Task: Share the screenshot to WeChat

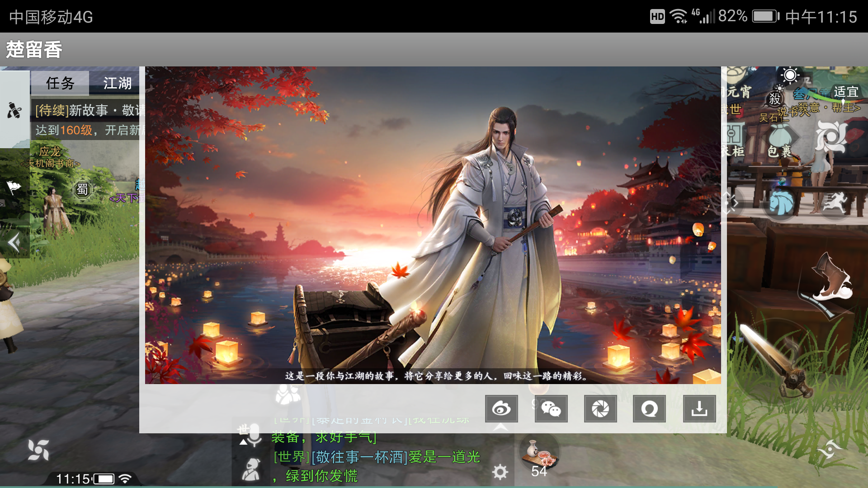Action: click(551, 409)
